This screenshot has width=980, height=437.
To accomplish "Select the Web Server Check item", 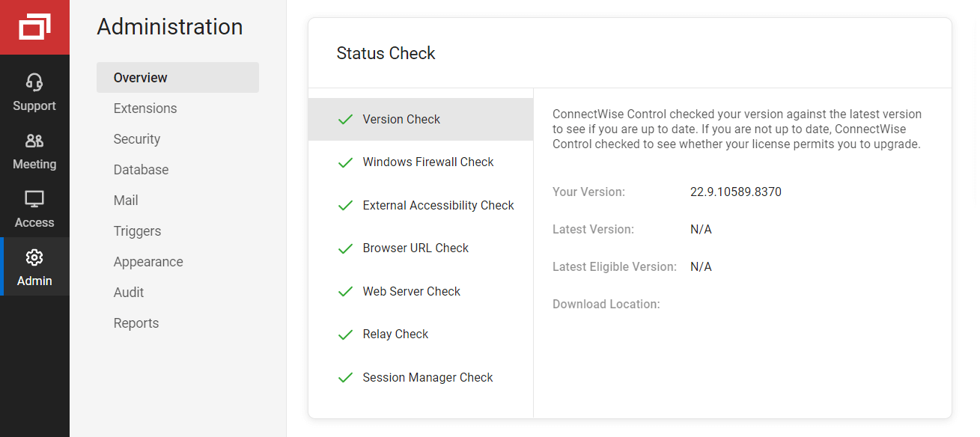I will pyautogui.click(x=411, y=291).
